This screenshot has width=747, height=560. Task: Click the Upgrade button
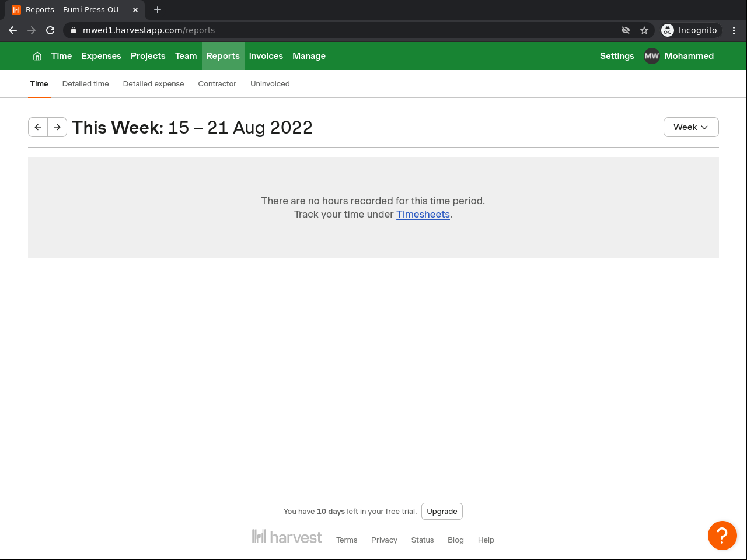(x=442, y=512)
